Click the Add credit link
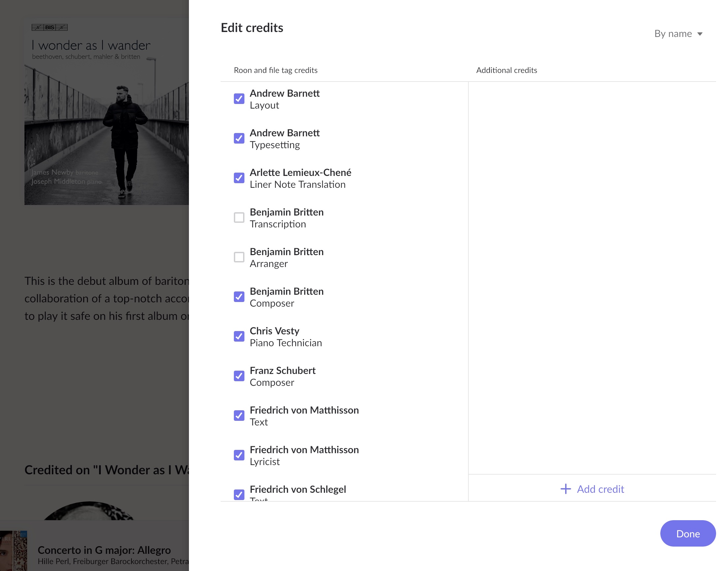The image size is (728, 571). tap(600, 489)
